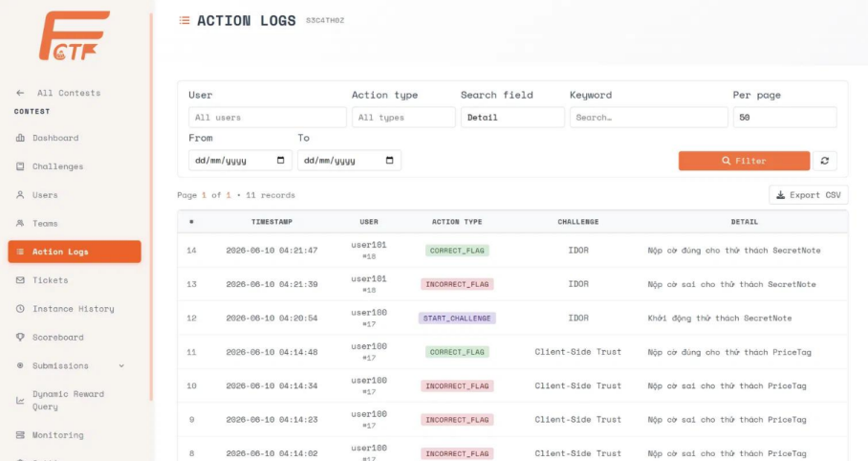Click the DETAIL column header
The height and width of the screenshot is (461, 868).
coord(745,222)
